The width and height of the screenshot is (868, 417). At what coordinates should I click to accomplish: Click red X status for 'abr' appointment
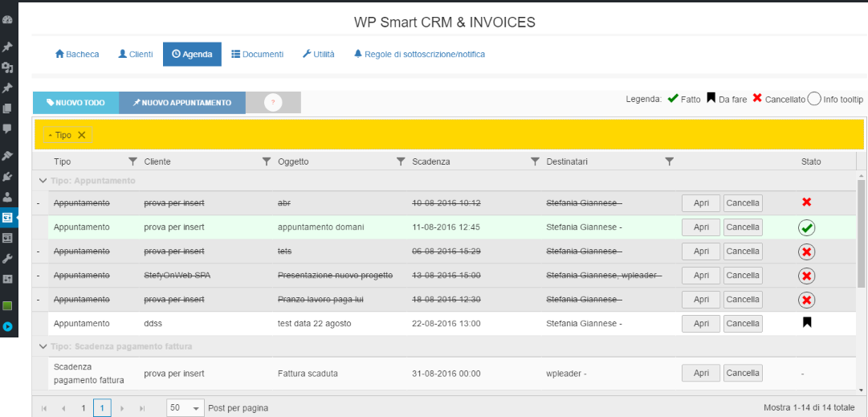[x=806, y=203]
